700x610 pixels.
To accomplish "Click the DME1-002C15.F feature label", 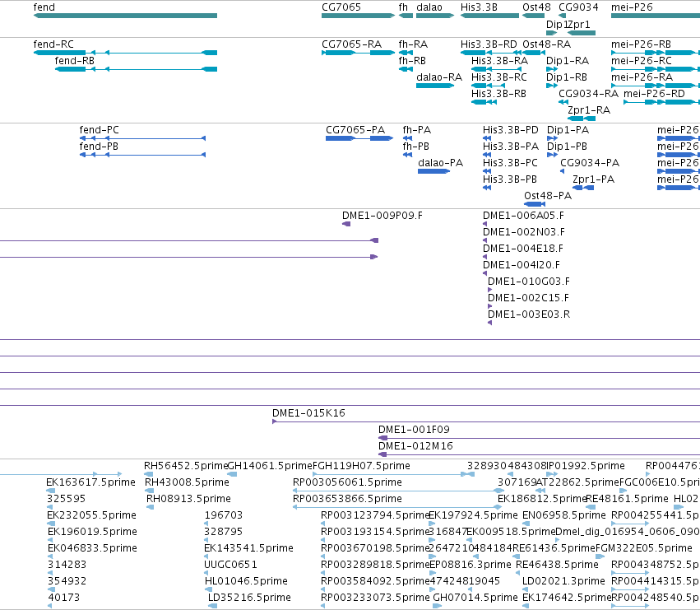I will pyautogui.click(x=528, y=299).
